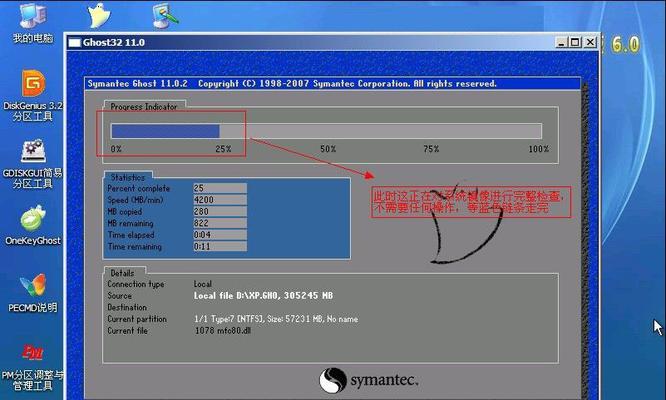Click the Symantec logo at bottom
The image size is (666, 400).
tap(369, 380)
